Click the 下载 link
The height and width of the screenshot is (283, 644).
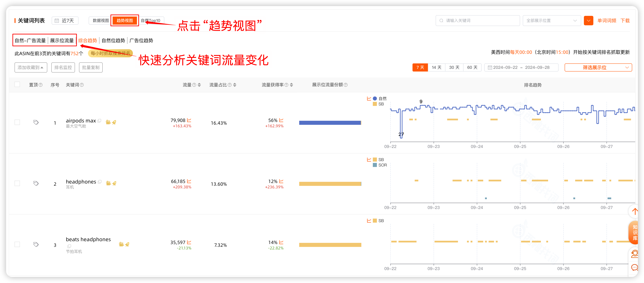[625, 20]
